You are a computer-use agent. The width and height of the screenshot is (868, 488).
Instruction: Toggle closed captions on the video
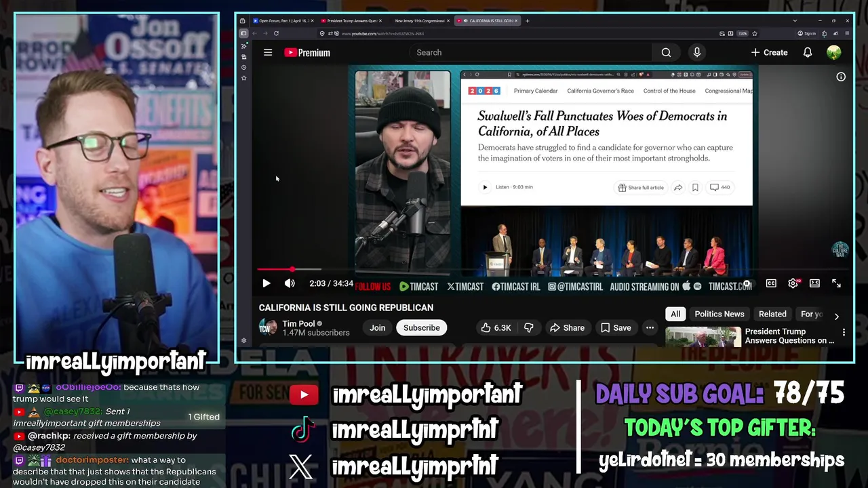[x=771, y=283]
